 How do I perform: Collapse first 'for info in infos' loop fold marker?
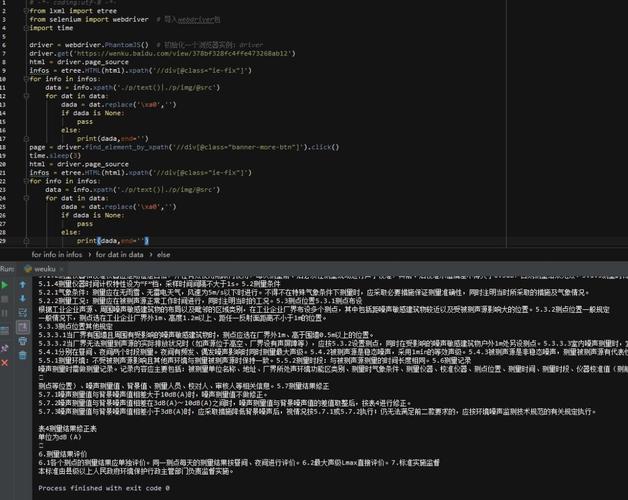26,79
